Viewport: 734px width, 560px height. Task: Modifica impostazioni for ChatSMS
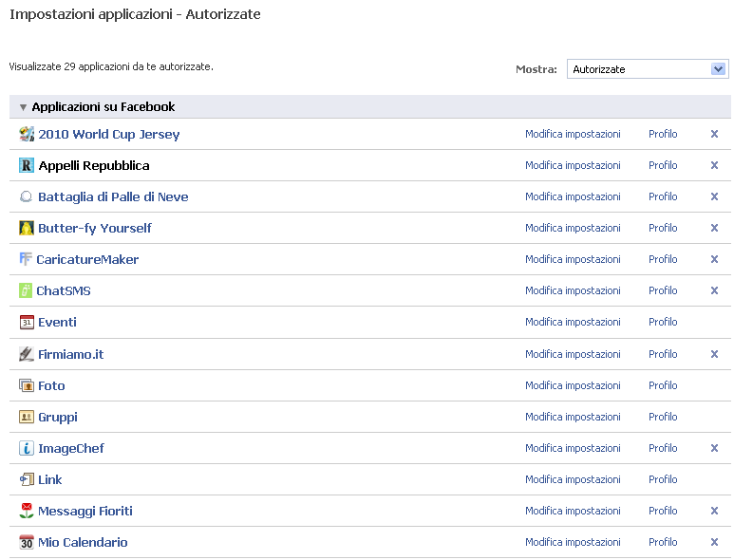tap(573, 291)
